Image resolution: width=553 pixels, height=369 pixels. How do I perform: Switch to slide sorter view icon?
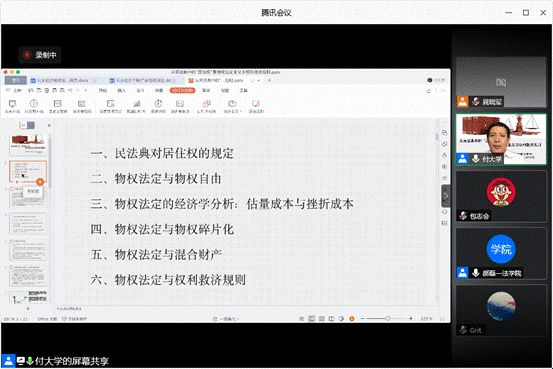click(x=322, y=319)
